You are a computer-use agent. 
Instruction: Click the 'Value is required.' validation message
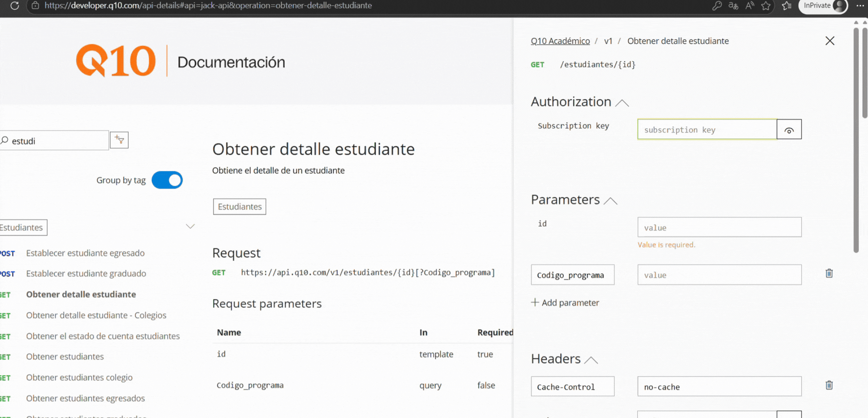point(666,245)
